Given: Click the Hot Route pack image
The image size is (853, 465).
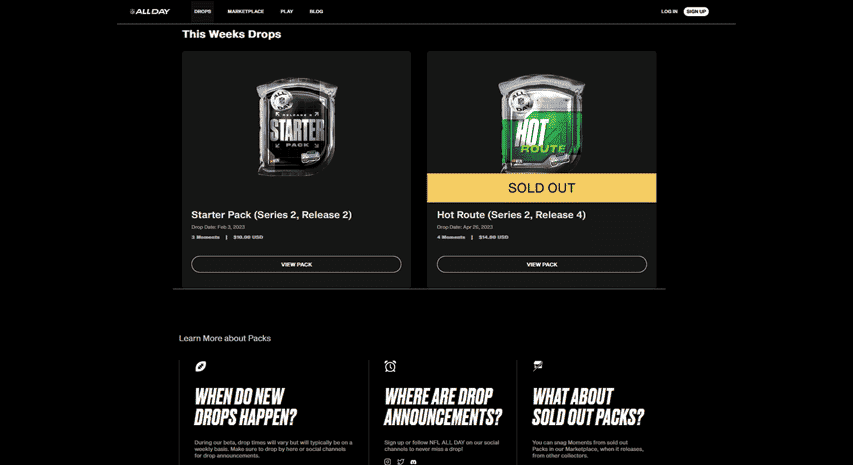Looking at the screenshot, I should pos(542,124).
